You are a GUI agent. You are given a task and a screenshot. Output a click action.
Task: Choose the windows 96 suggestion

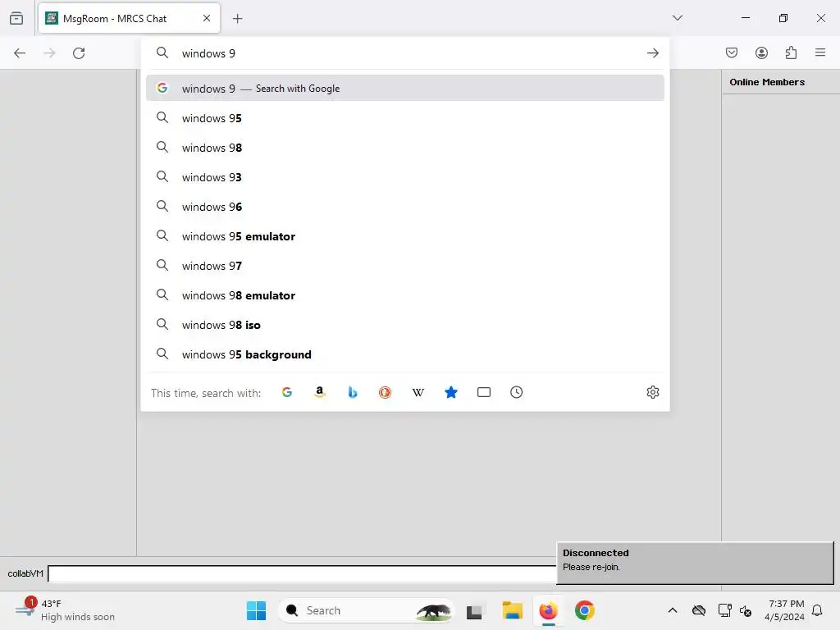click(x=405, y=206)
